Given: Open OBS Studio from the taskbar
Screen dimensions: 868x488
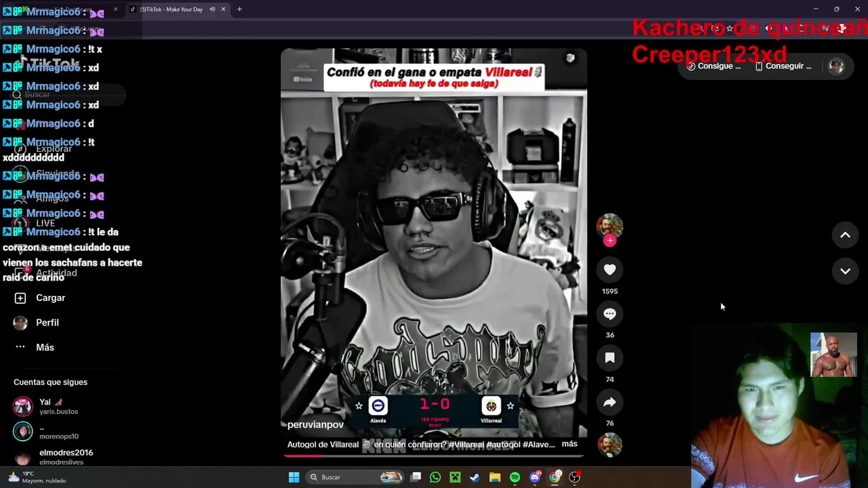Looking at the screenshot, I should [574, 477].
